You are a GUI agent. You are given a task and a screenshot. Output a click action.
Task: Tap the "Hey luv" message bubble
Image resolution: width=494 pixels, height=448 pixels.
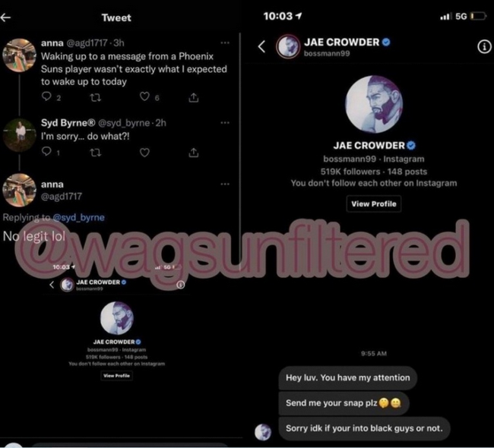(x=348, y=378)
